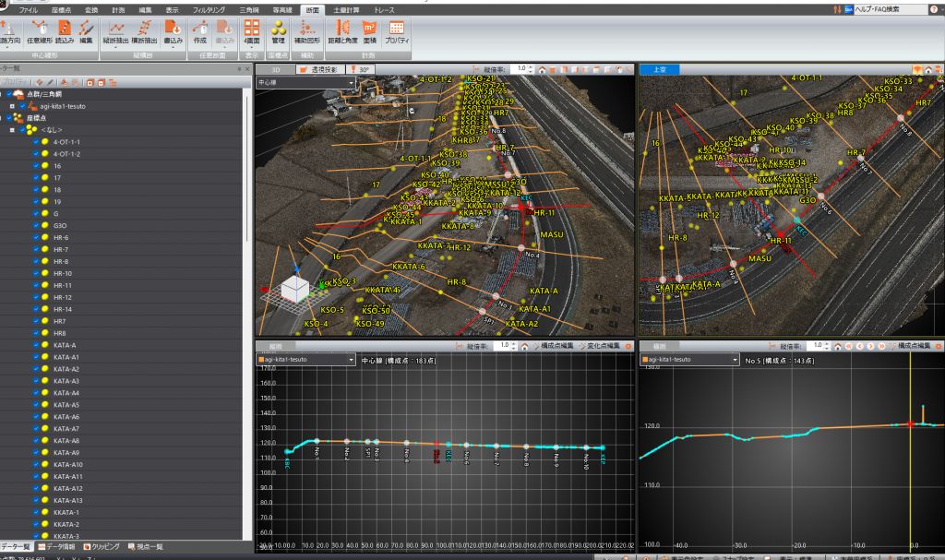Viewport: 945px width, 560px height.
Task: Click the settings gear in 縦断 profile pane
Action: tap(628, 347)
